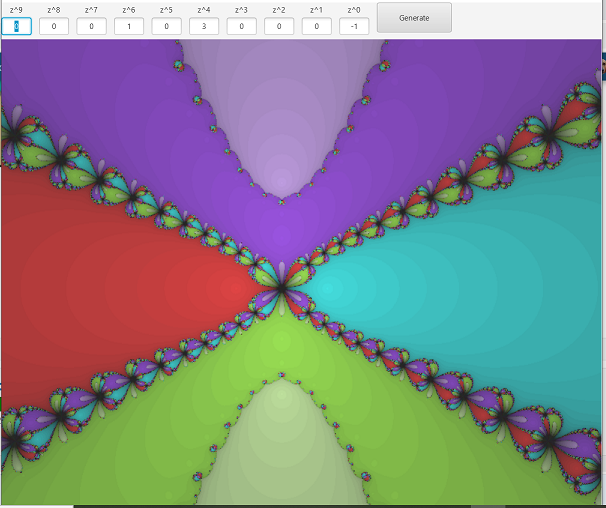The height and width of the screenshot is (508, 606).
Task: Click the fractal image canvas
Action: (301, 272)
